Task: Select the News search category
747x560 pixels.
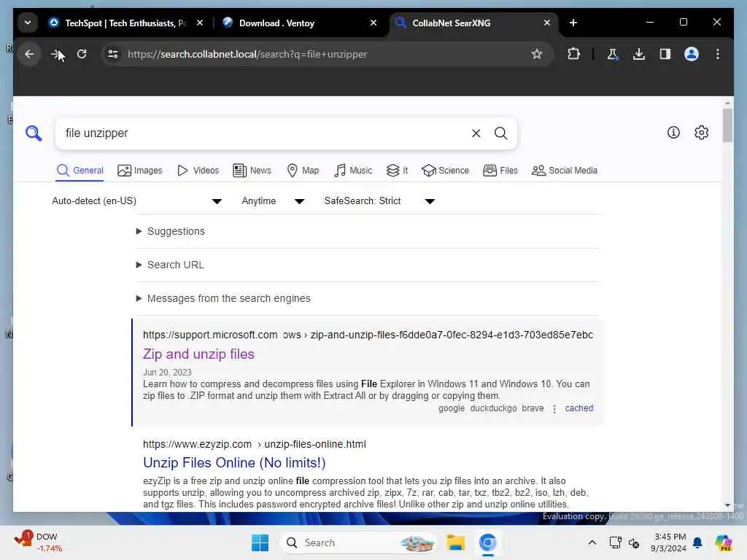Action: [252, 171]
